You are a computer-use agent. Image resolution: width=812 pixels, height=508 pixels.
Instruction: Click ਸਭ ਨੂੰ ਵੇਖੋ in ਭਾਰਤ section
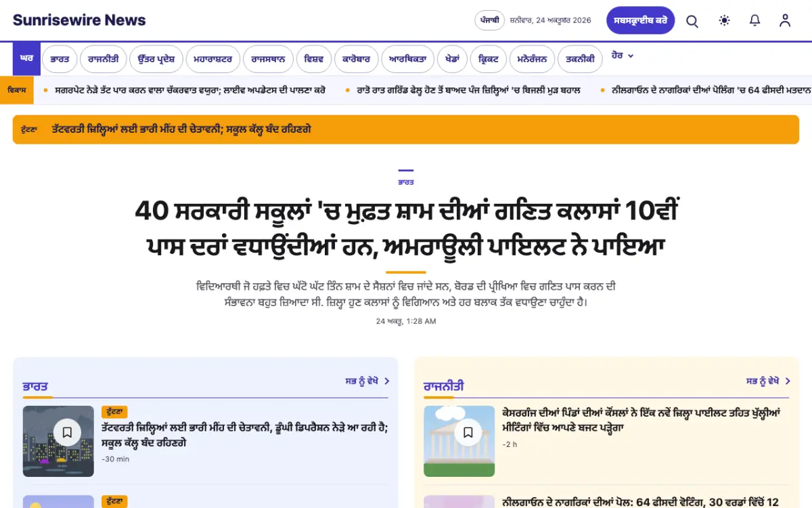tap(367, 381)
